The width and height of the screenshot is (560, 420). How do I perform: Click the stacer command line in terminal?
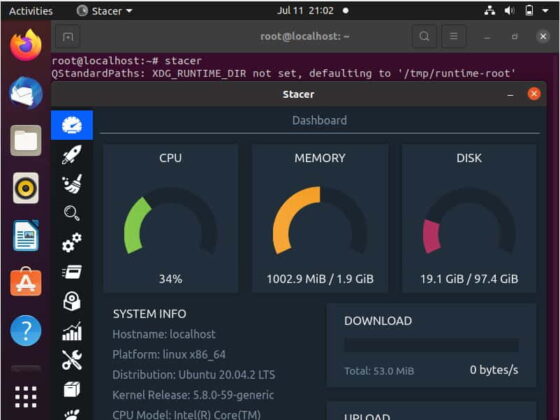pos(127,61)
